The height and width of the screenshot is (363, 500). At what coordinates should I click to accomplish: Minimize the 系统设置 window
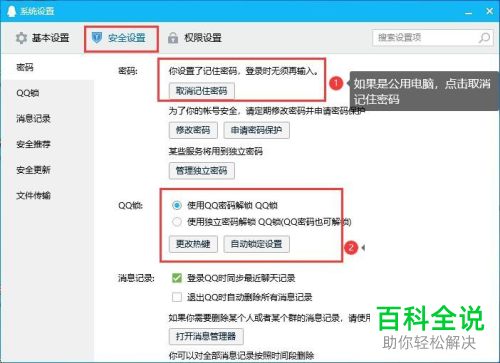[469, 12]
